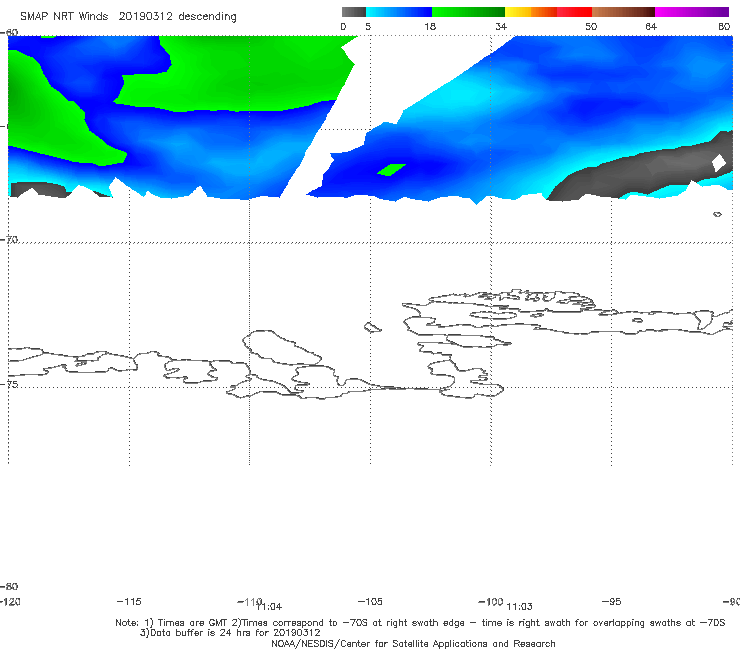Click the longitude label '-120'
The height and width of the screenshot is (650, 740).
coord(10,601)
